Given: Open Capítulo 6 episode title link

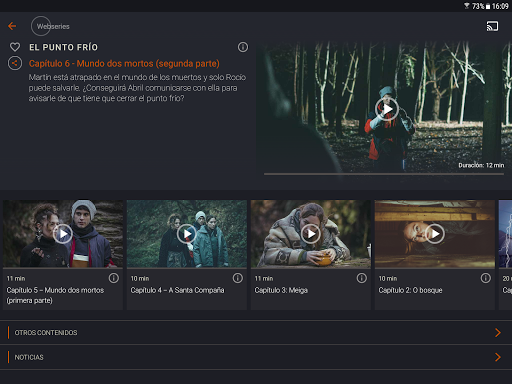Looking at the screenshot, I should pyautogui.click(x=124, y=63).
